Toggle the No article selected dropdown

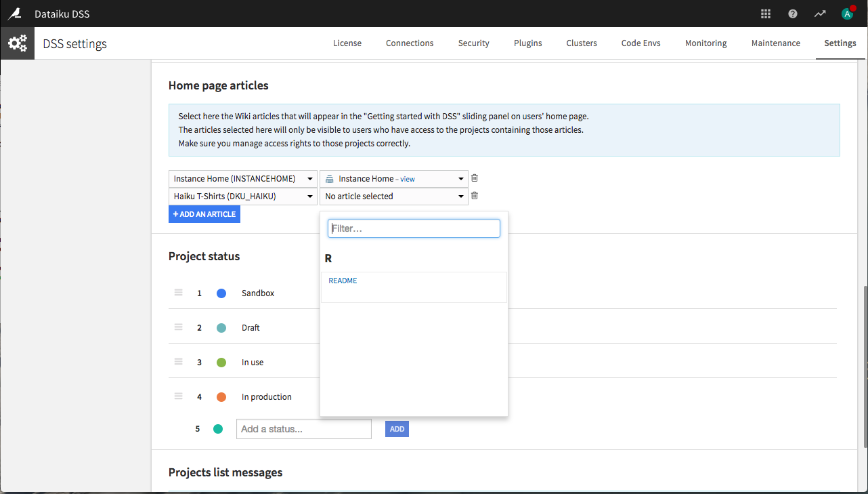click(x=394, y=197)
